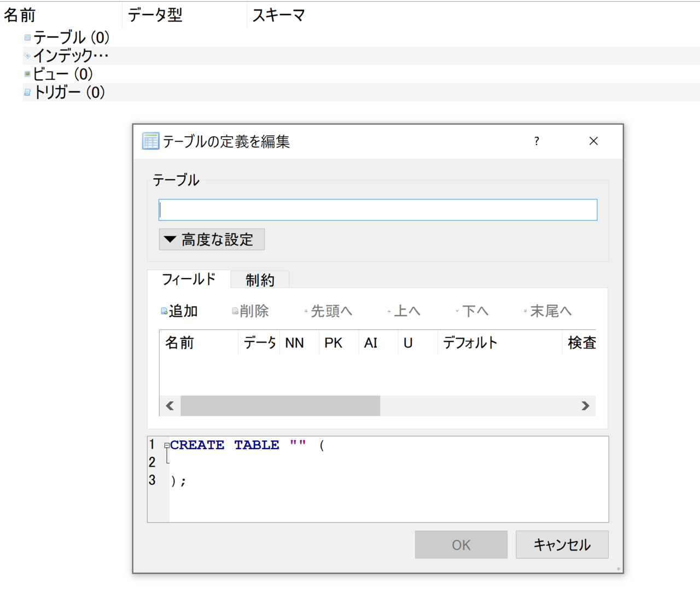The image size is (700, 615).
Task: Switch to the フィールド tab
Action: 189,280
